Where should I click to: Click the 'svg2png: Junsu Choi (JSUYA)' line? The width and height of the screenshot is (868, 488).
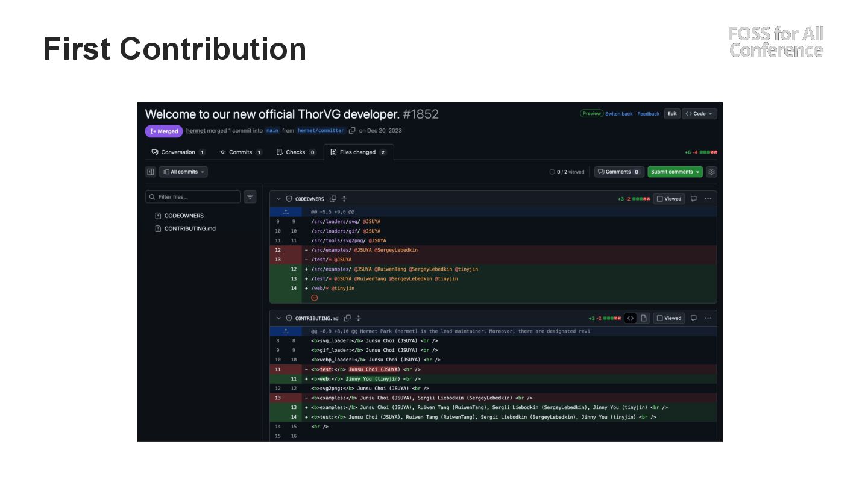click(493, 389)
